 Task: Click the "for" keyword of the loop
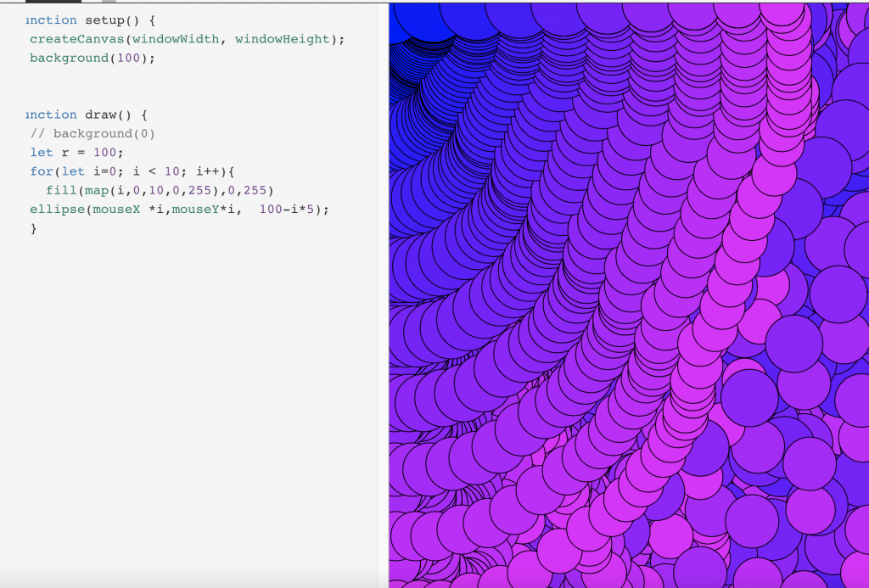click(42, 171)
